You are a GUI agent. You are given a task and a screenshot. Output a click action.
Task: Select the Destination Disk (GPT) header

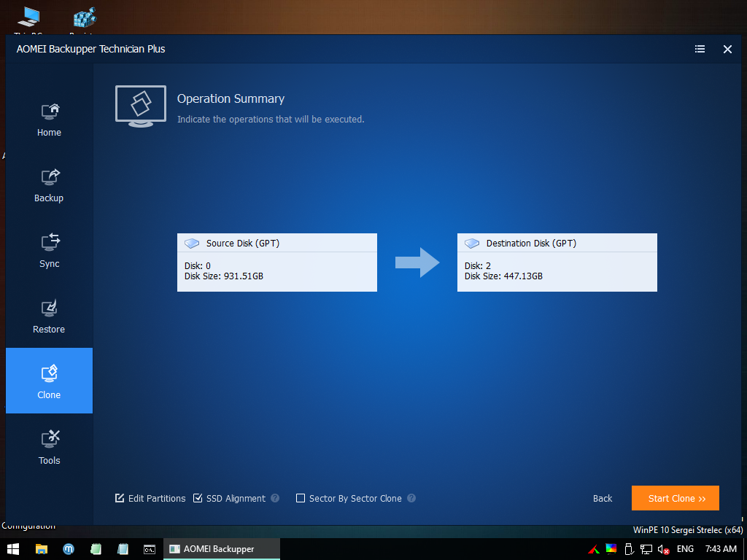[x=557, y=243]
